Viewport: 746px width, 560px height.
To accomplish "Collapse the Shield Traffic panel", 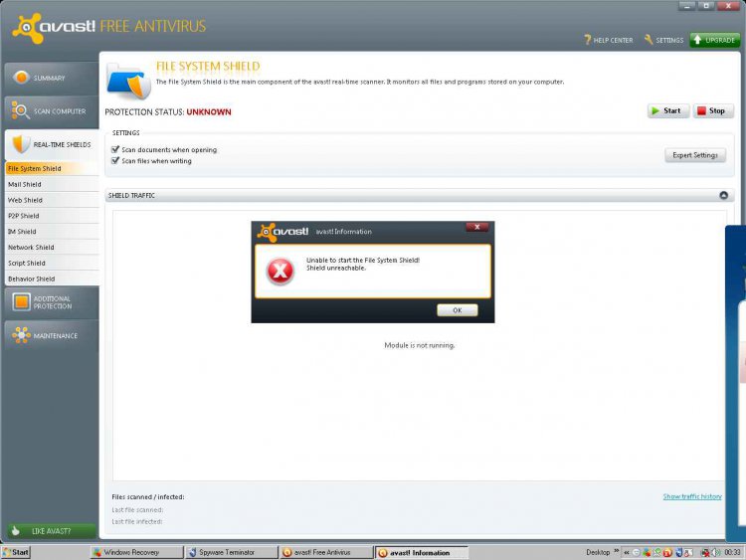I will pyautogui.click(x=724, y=195).
